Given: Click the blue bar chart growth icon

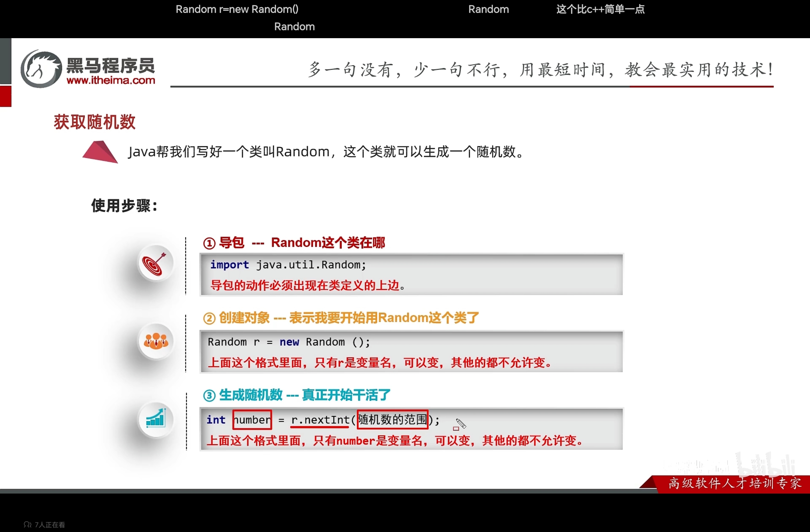Looking at the screenshot, I should tap(156, 419).
